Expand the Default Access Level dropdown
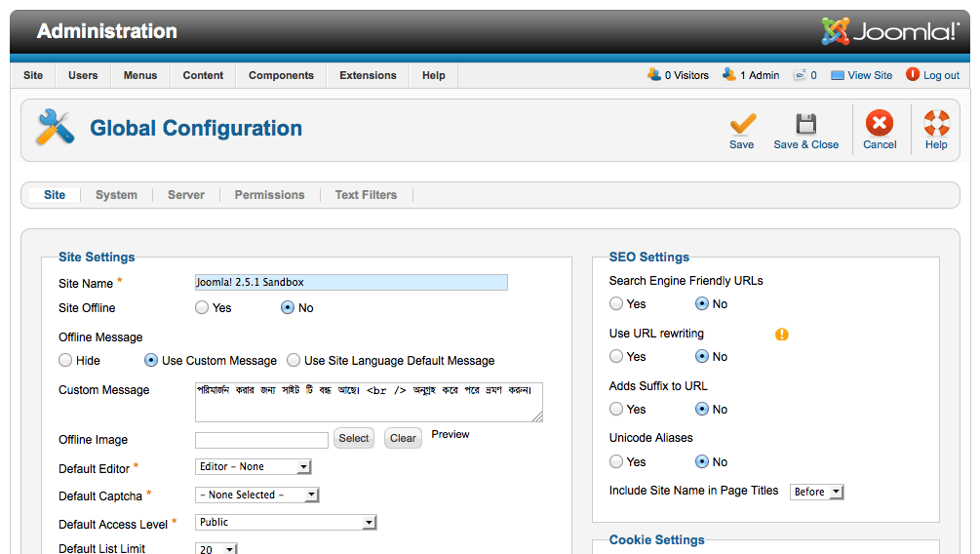Image resolution: width=980 pixels, height=554 pixels. click(x=286, y=523)
